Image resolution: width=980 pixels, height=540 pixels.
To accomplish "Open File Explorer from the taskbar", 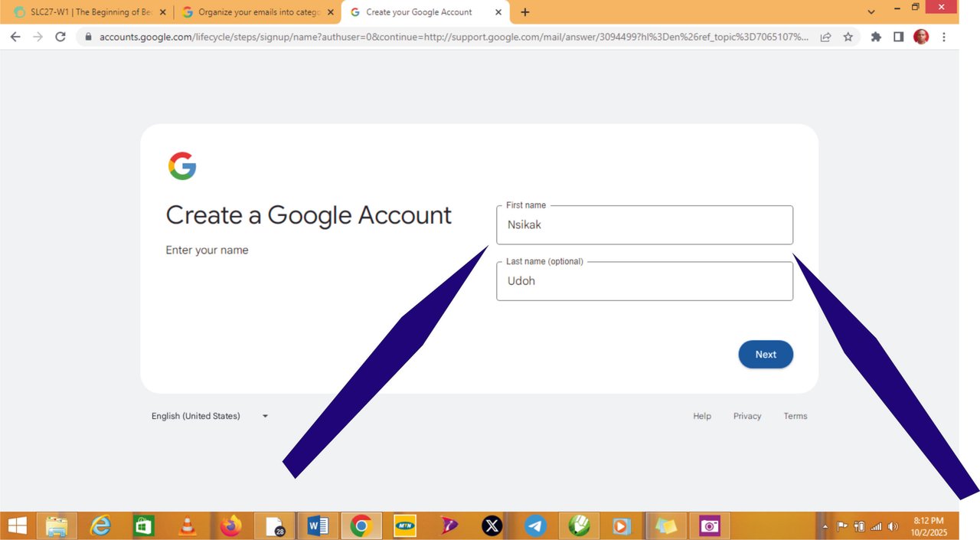I will tap(57, 525).
